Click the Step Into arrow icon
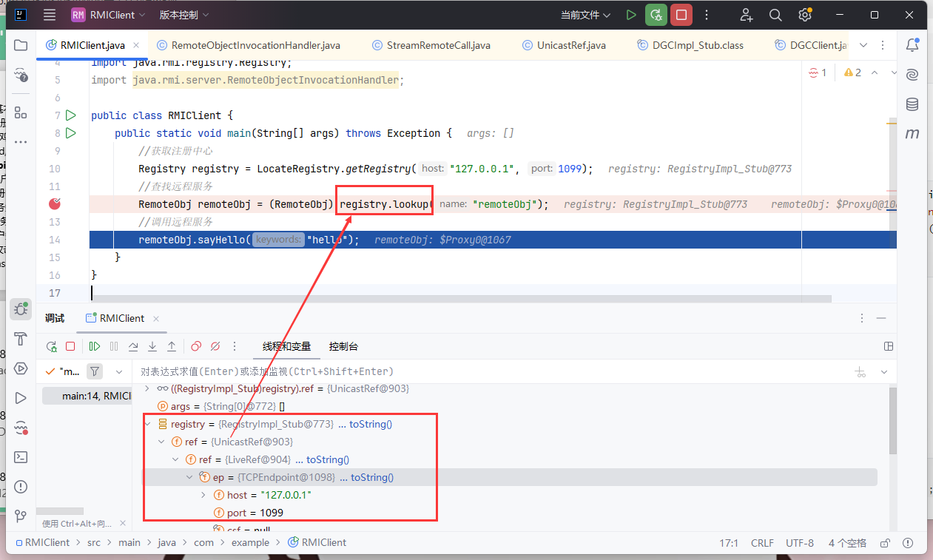 [x=152, y=346]
